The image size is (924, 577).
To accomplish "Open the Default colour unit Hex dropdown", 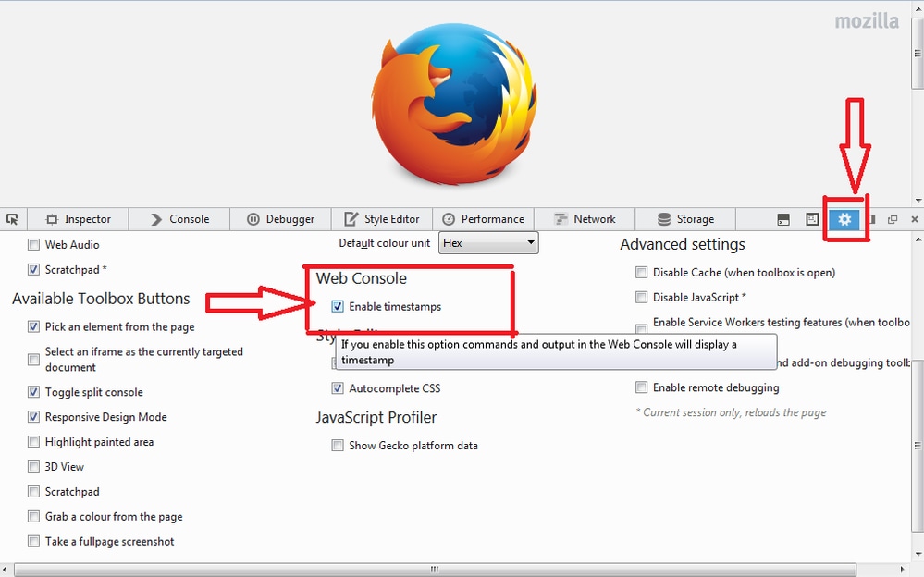I will click(x=488, y=243).
